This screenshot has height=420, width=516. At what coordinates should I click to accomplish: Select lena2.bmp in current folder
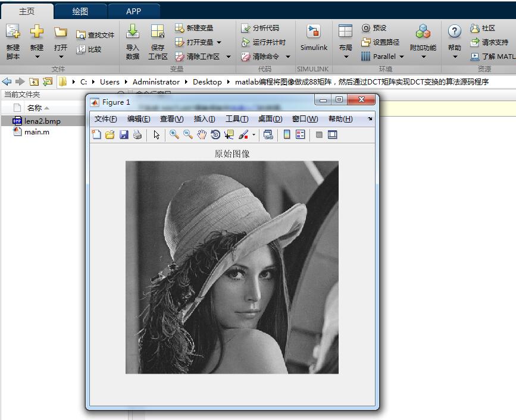tap(42, 121)
